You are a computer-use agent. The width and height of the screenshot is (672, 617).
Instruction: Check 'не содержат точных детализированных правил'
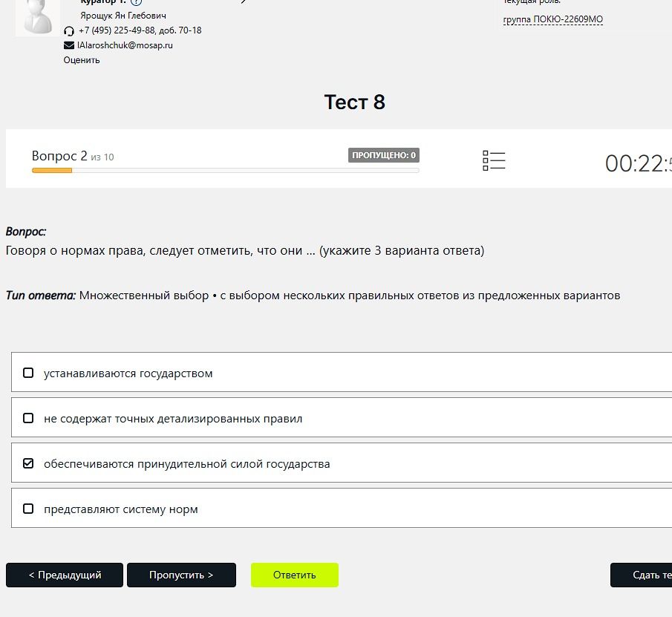(x=28, y=418)
